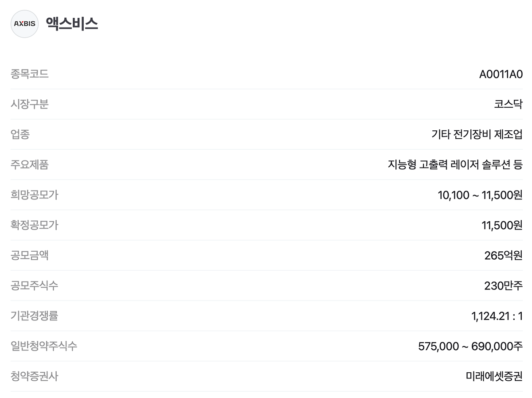This screenshot has height=398, width=532.
Task: Select the stock code A0011A0
Action: pos(501,74)
